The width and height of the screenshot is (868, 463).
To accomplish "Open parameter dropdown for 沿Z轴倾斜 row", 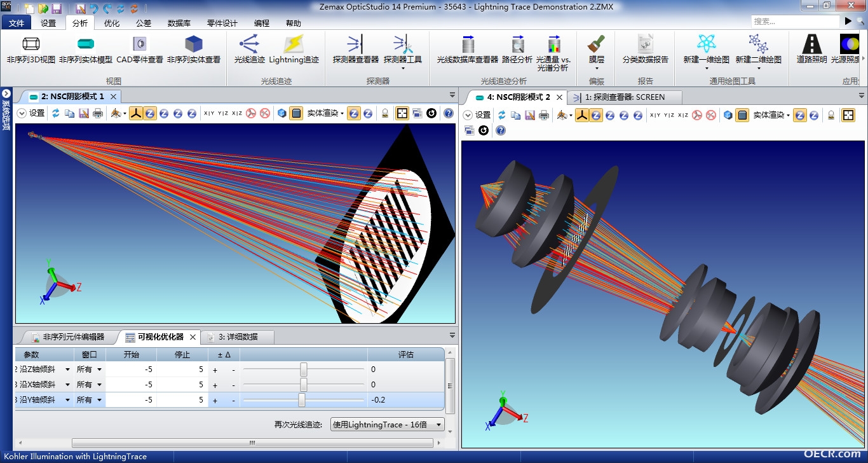I will click(x=68, y=370).
